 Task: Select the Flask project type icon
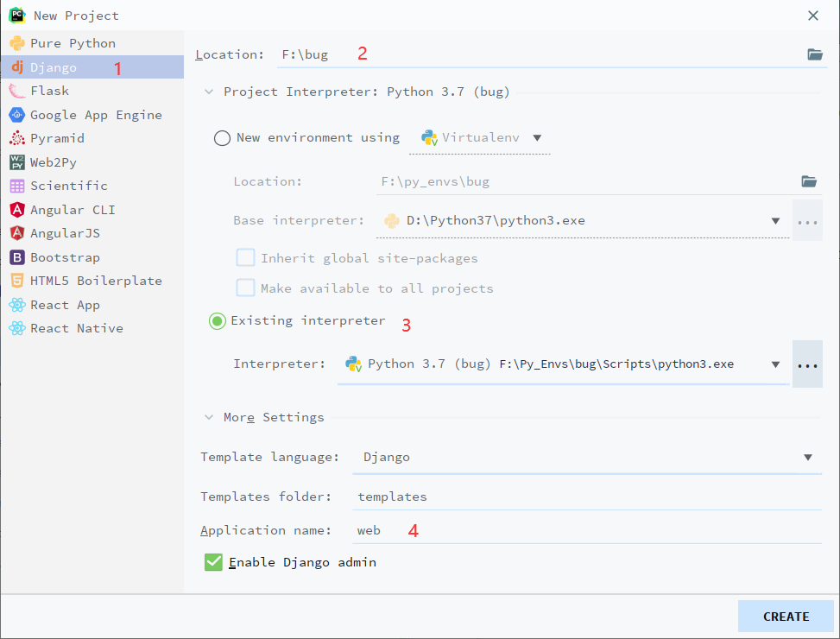(16, 91)
